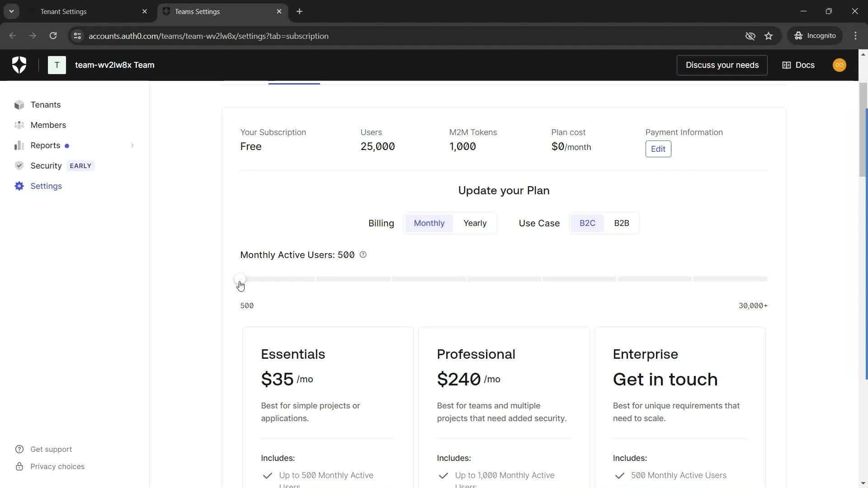The height and width of the screenshot is (488, 868).
Task: Open the Tenants cube icon
Action: pos(19,105)
